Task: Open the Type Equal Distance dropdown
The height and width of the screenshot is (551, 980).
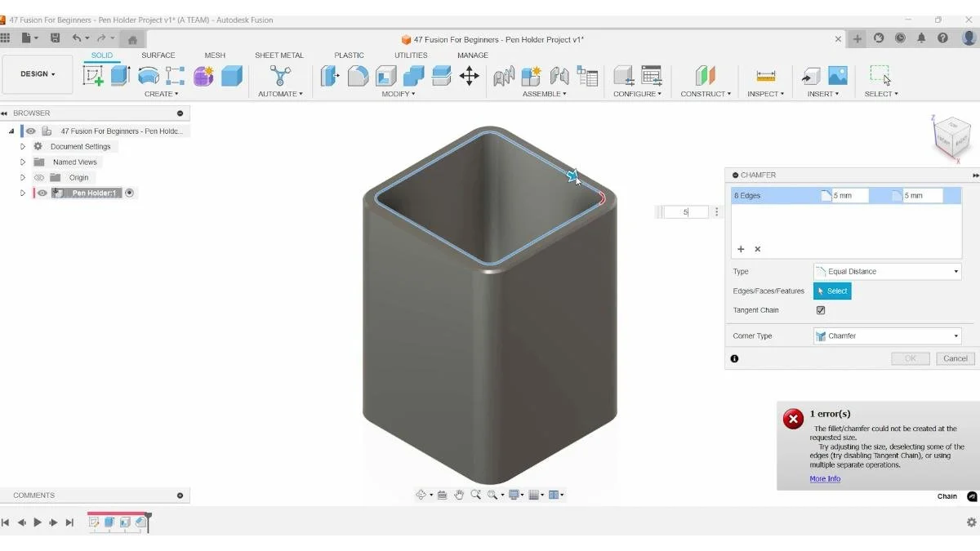Action: 888,272
